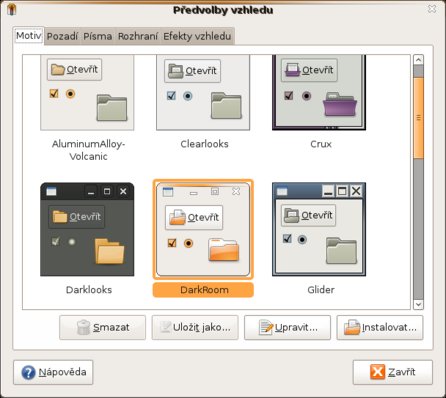The width and height of the screenshot is (446, 398).
Task: Click the Uložit jako... button
Action: (195, 327)
